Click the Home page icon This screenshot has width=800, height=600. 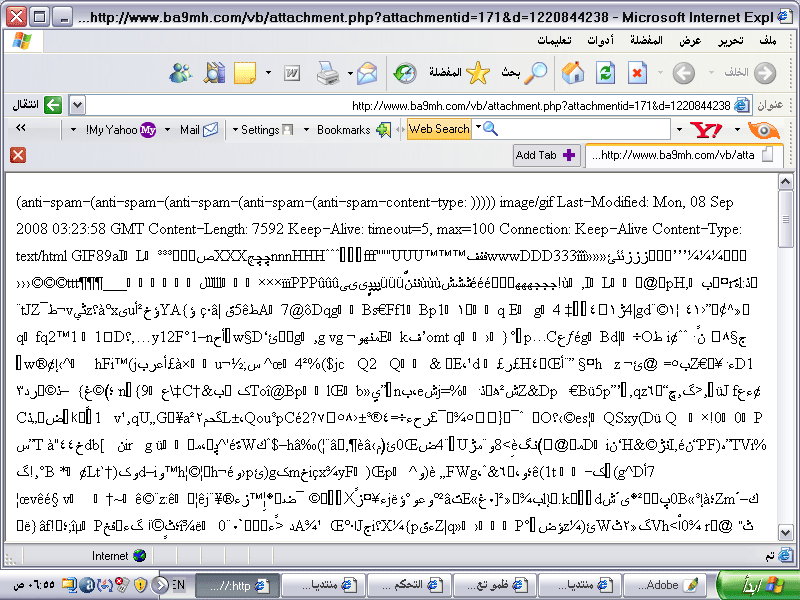point(573,73)
